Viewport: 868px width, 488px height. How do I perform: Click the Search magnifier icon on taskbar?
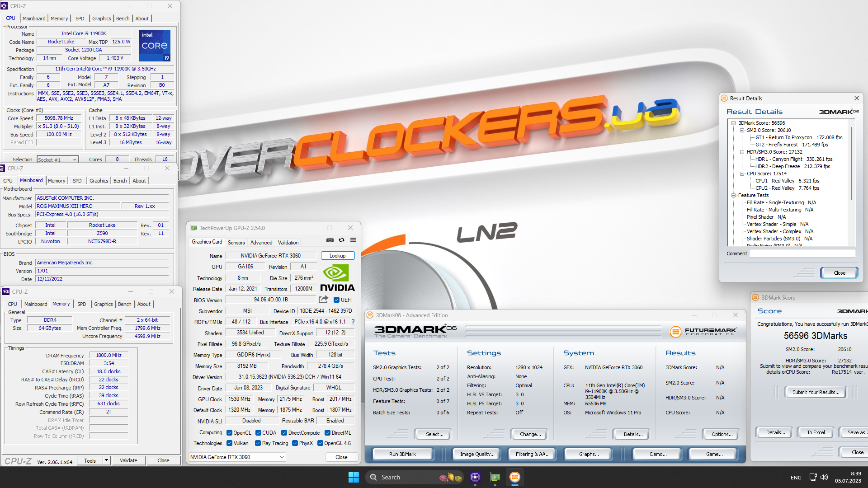point(373,477)
